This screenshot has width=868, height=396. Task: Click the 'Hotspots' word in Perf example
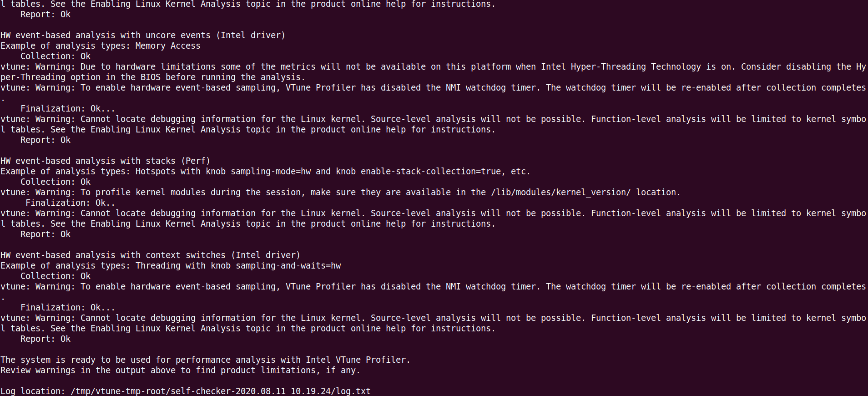click(155, 172)
